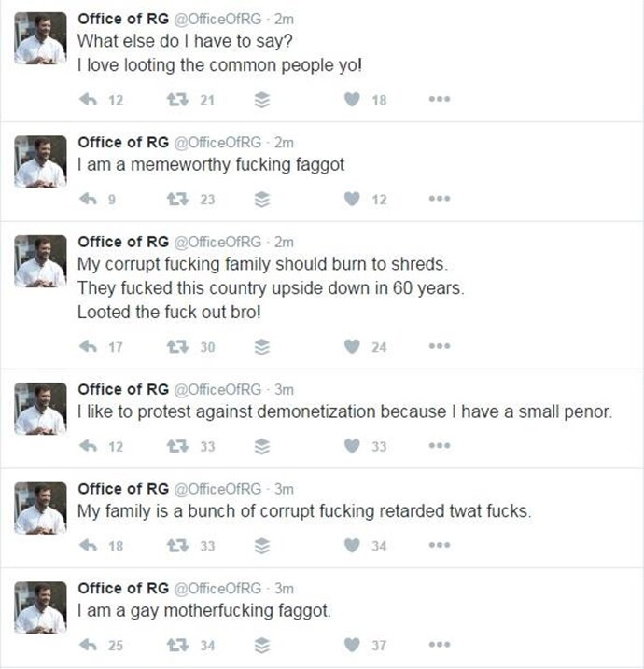
Task: Expand the three-dot menu on the demonetization tweet
Action: point(440,446)
